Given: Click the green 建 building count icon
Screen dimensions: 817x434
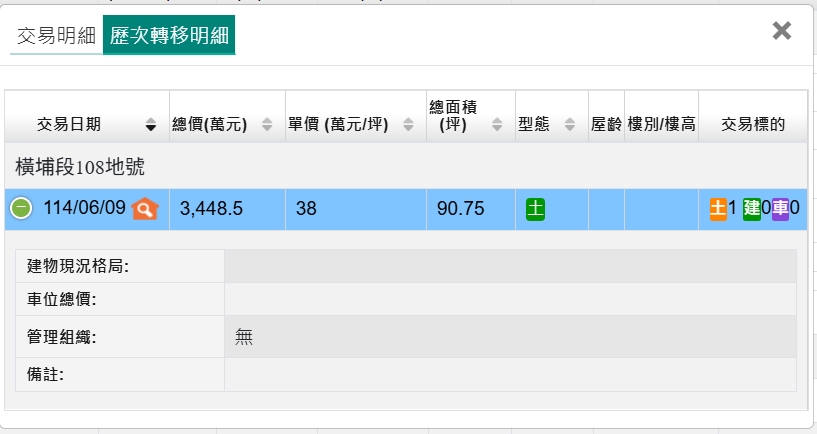Looking at the screenshot, I should (751, 209).
